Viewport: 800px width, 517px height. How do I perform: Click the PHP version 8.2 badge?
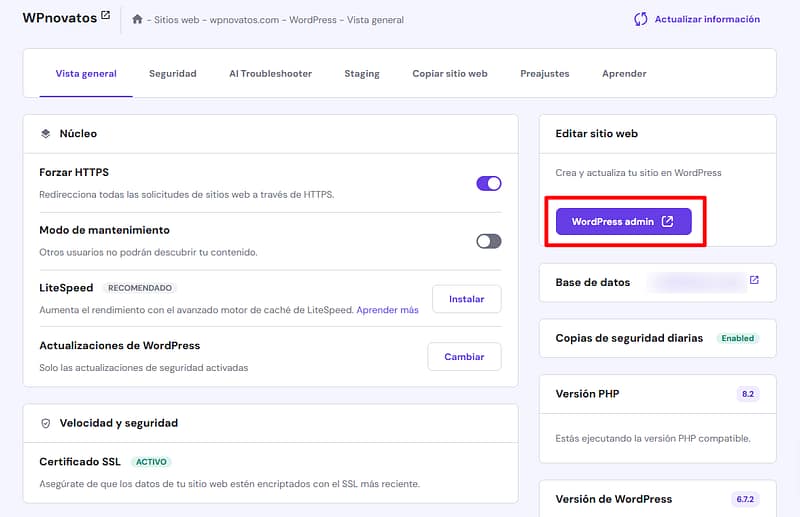click(x=747, y=394)
